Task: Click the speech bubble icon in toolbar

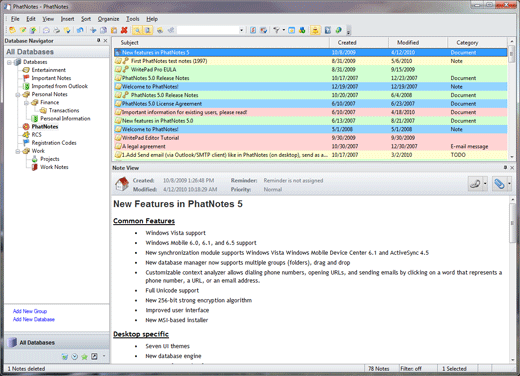Action: point(46,30)
